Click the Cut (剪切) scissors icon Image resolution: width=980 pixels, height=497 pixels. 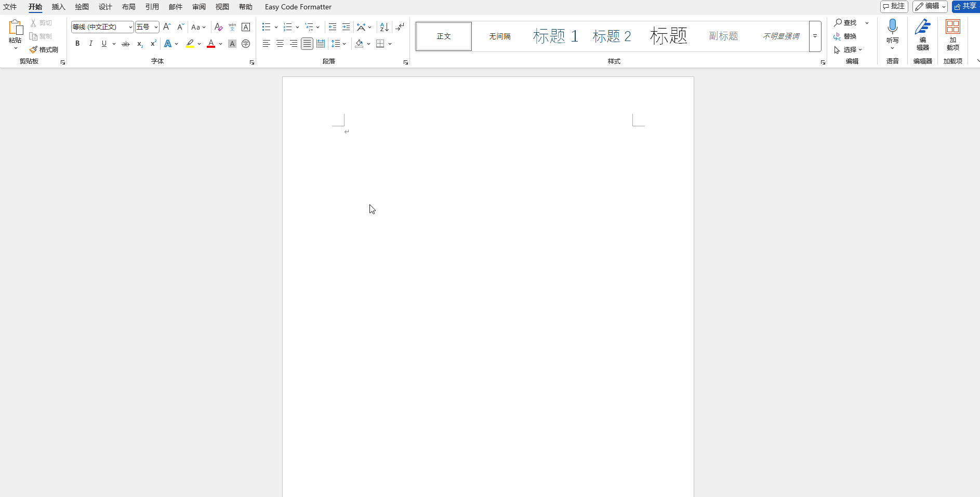tap(33, 23)
